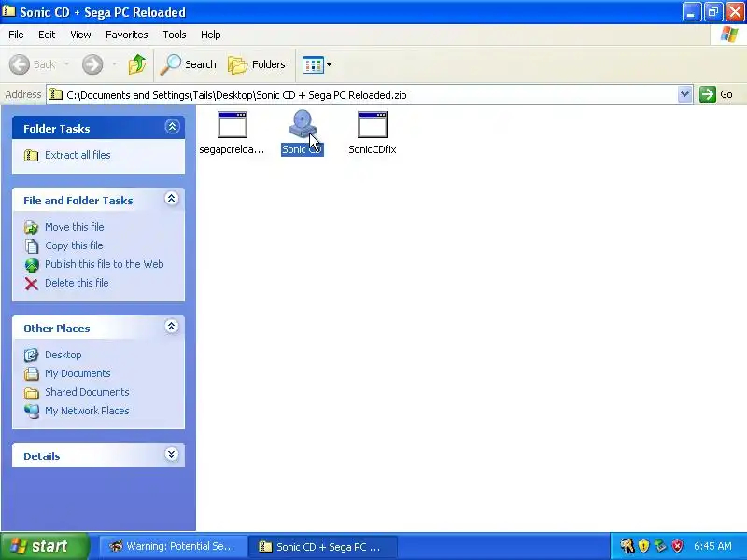Image resolution: width=747 pixels, height=560 pixels.
Task: Click the Details header text
Action: point(42,456)
